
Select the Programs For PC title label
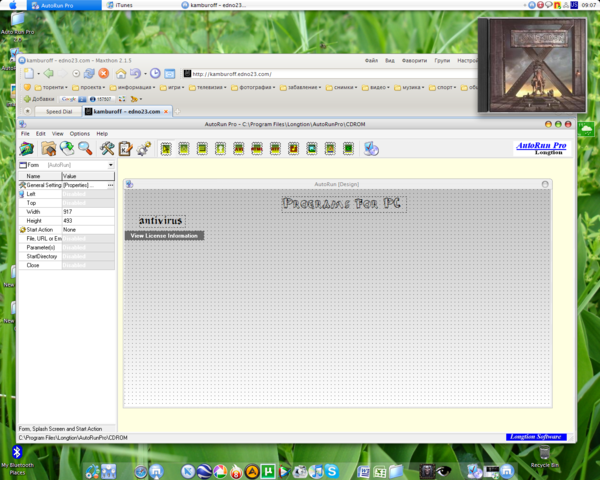click(x=343, y=204)
